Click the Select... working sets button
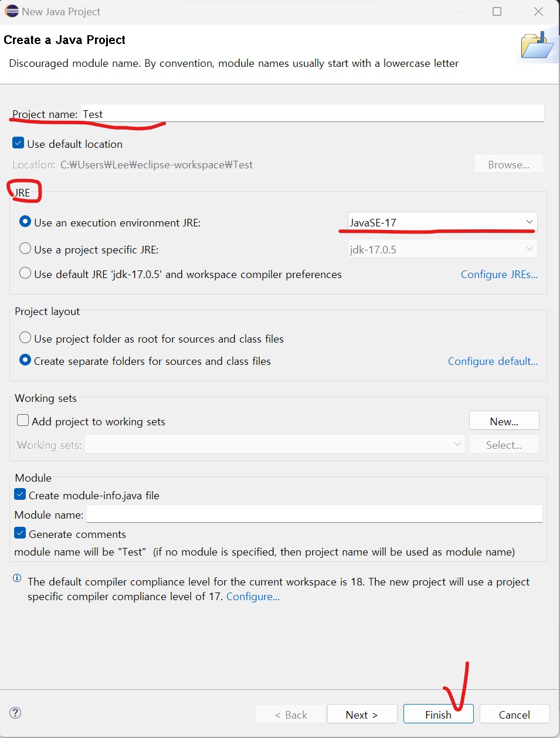560x738 pixels. click(504, 445)
